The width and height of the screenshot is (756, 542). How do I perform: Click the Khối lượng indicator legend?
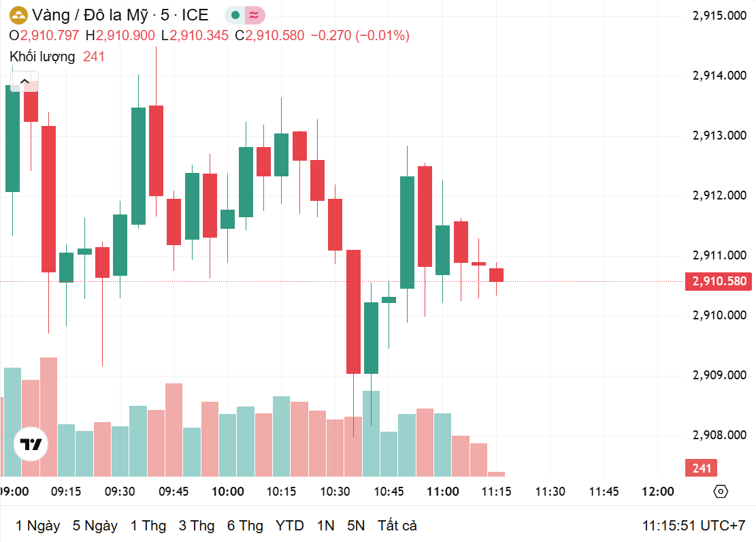click(42, 57)
